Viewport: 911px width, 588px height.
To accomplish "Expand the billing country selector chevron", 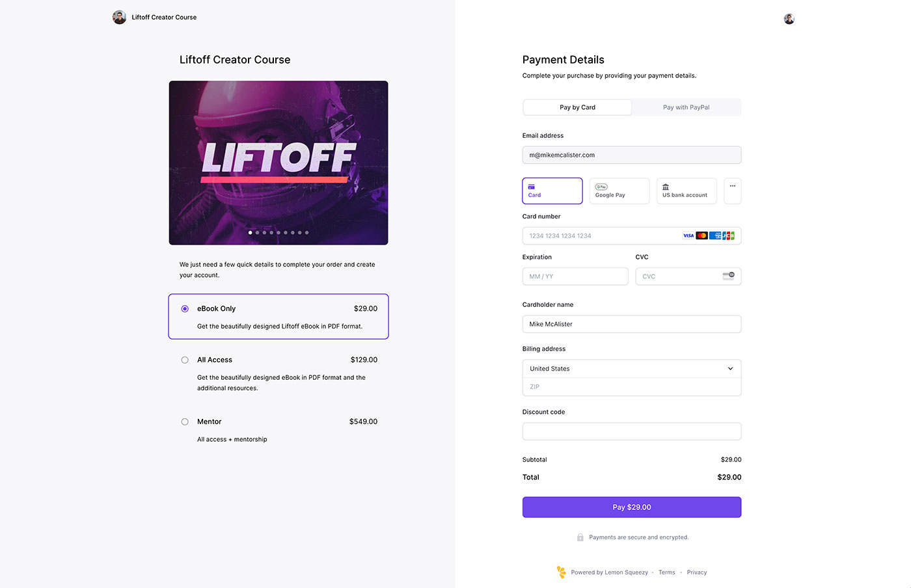I will point(730,368).
